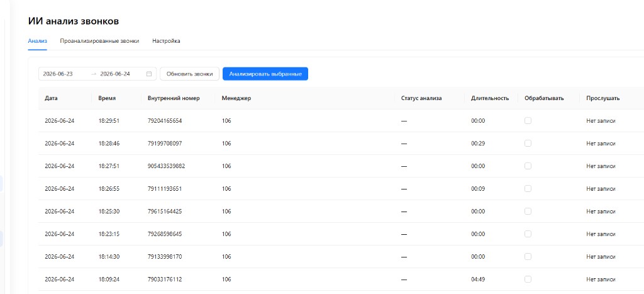This screenshot has width=644, height=294.
Task: Click Нет записи for call at 18:29:51
Action: [601, 121]
